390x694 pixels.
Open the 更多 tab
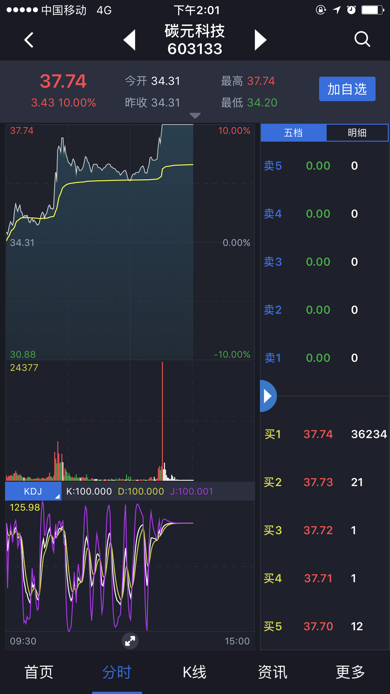pos(351,672)
